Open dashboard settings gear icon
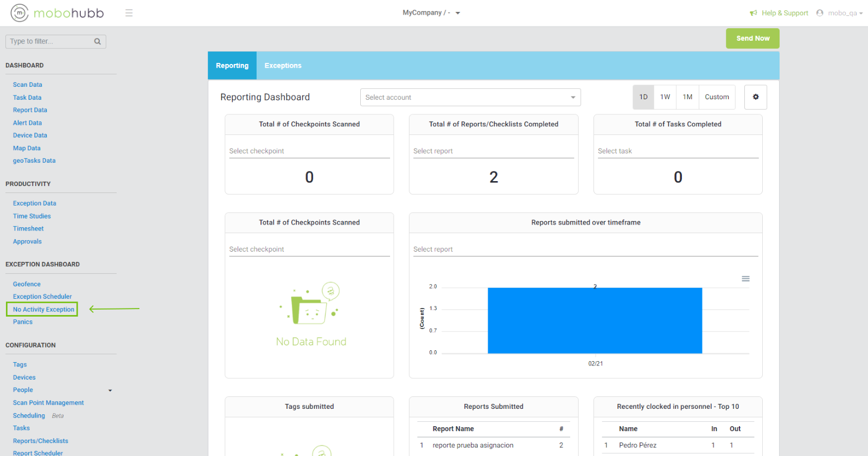 point(756,97)
